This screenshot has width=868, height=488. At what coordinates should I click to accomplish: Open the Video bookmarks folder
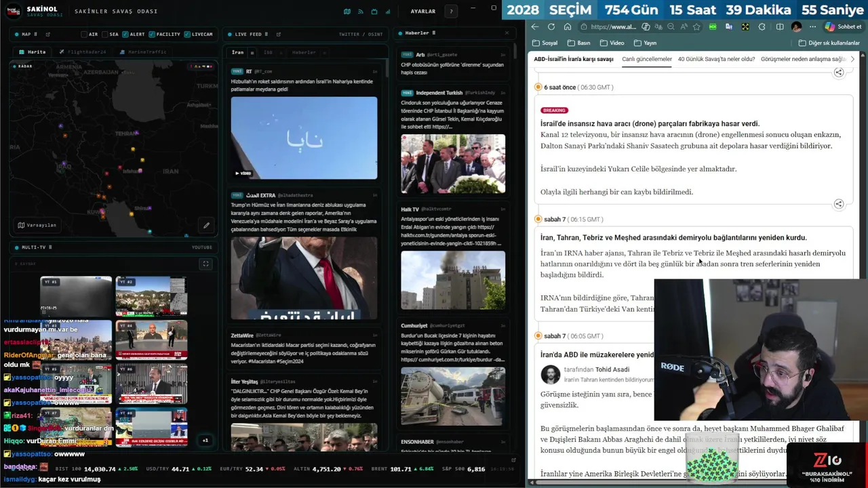pos(612,43)
